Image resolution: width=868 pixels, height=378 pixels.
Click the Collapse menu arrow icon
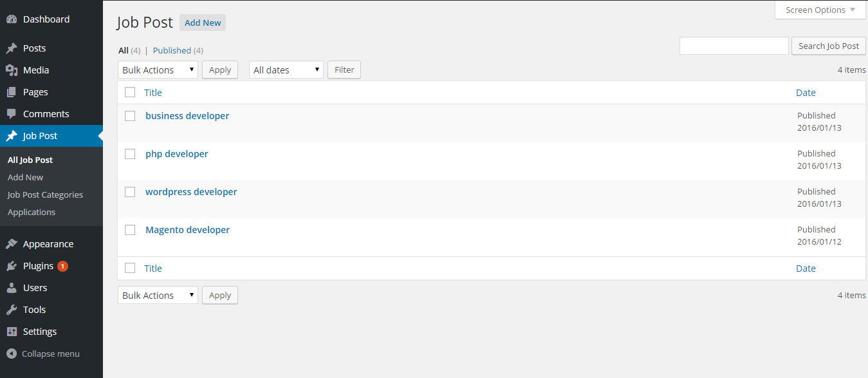tap(12, 354)
